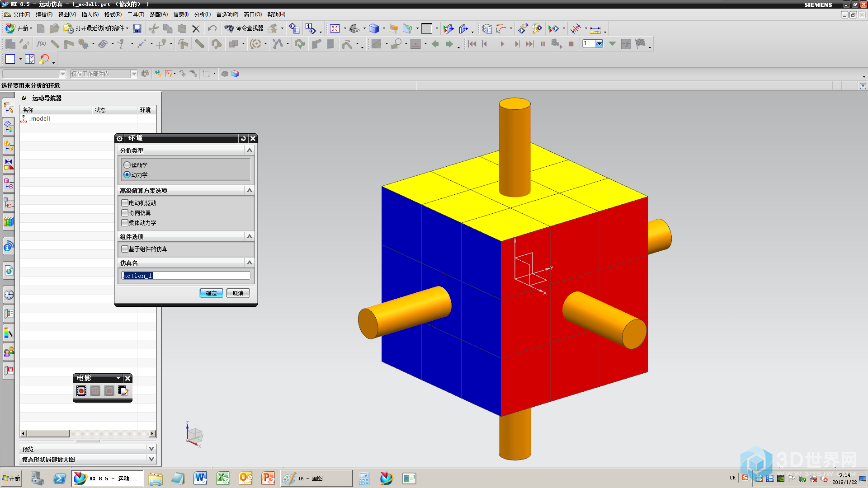Click the Fit view icon
The image size is (868, 488).
tap(335, 28)
